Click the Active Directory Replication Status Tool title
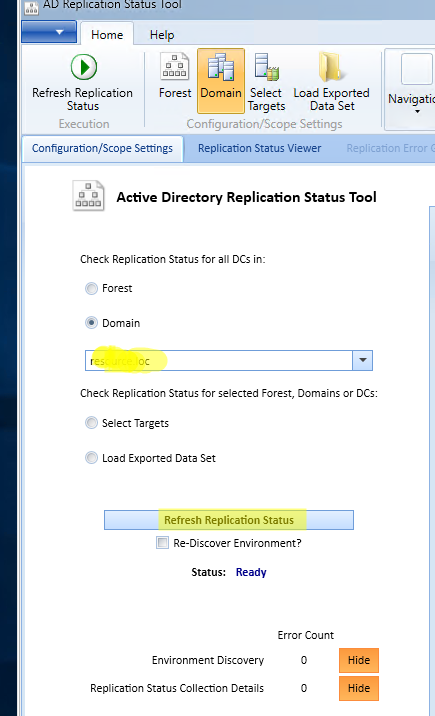Viewport: 435px width, 716px height. 246,197
